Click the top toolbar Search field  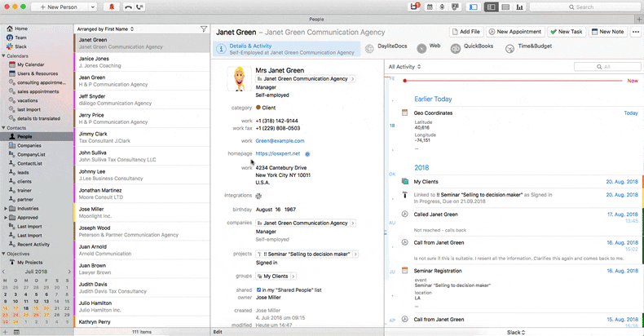[x=584, y=7]
